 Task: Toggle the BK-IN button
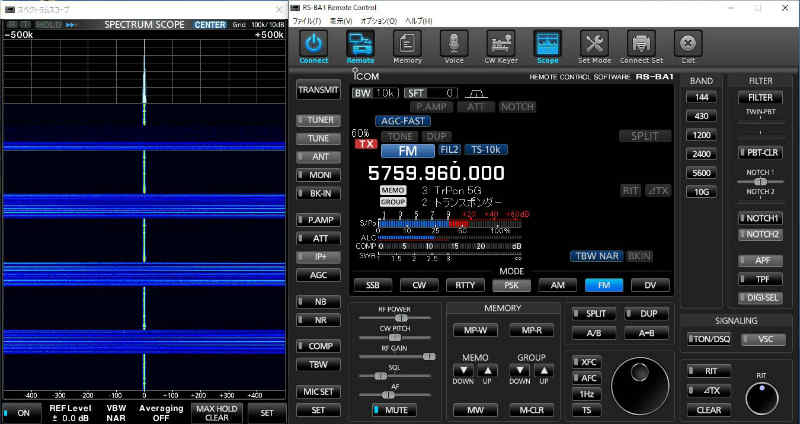tap(318, 193)
